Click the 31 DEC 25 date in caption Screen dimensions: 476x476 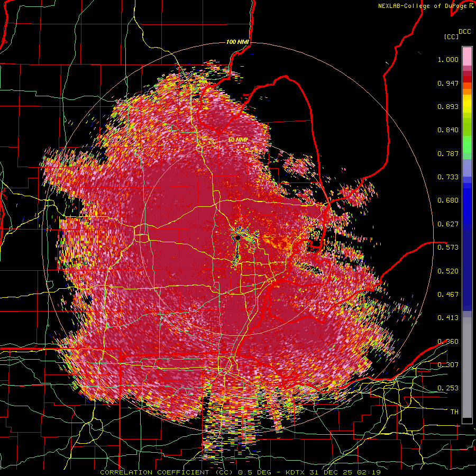332,472
